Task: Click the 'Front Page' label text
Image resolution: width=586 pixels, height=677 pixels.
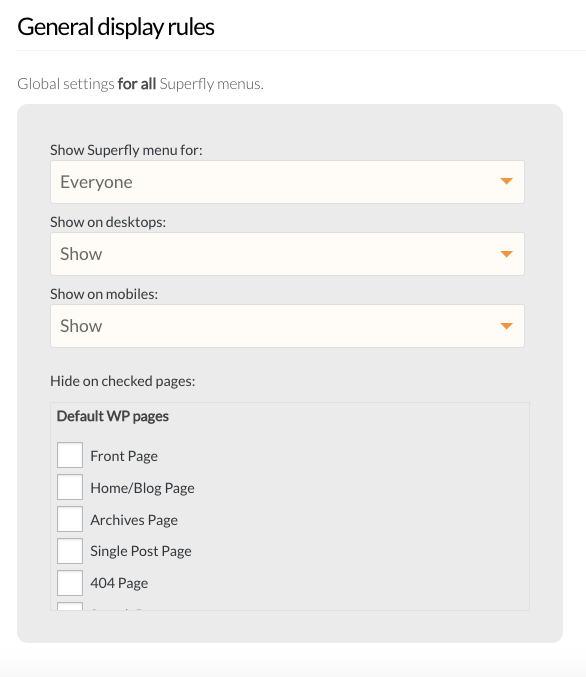Action: click(124, 456)
